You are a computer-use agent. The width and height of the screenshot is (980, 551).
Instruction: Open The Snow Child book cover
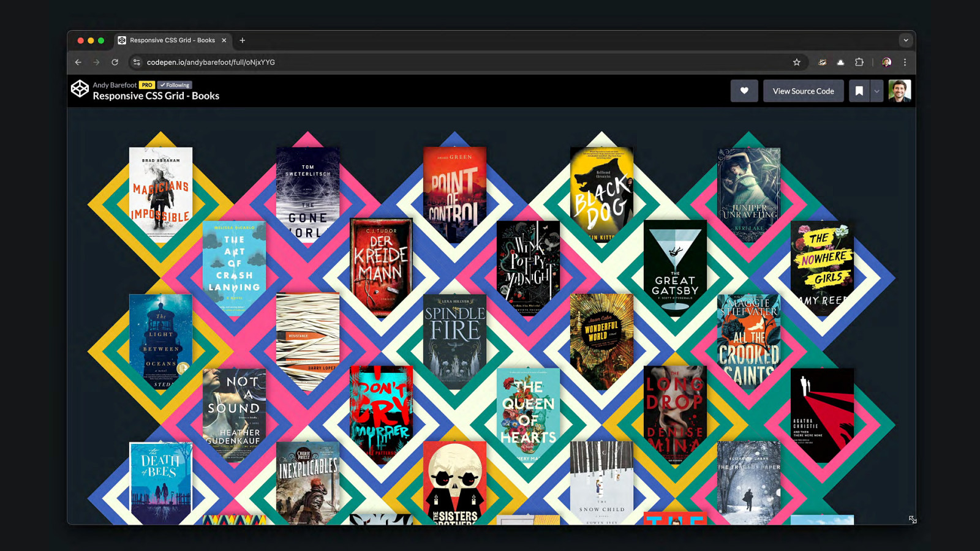click(x=601, y=483)
